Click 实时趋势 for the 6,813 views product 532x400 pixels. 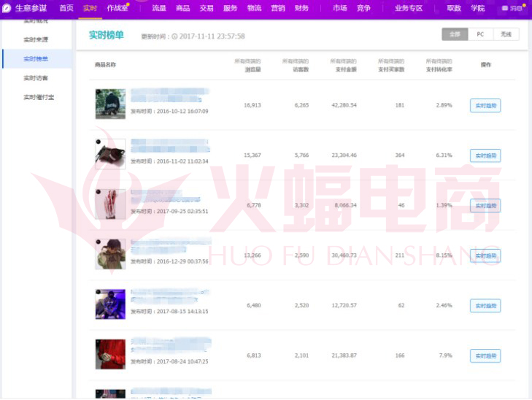(x=485, y=356)
